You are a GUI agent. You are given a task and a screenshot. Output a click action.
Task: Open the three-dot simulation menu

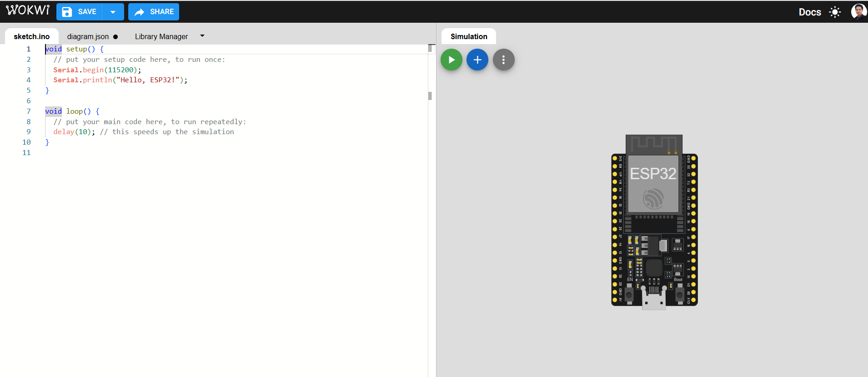pyautogui.click(x=503, y=60)
